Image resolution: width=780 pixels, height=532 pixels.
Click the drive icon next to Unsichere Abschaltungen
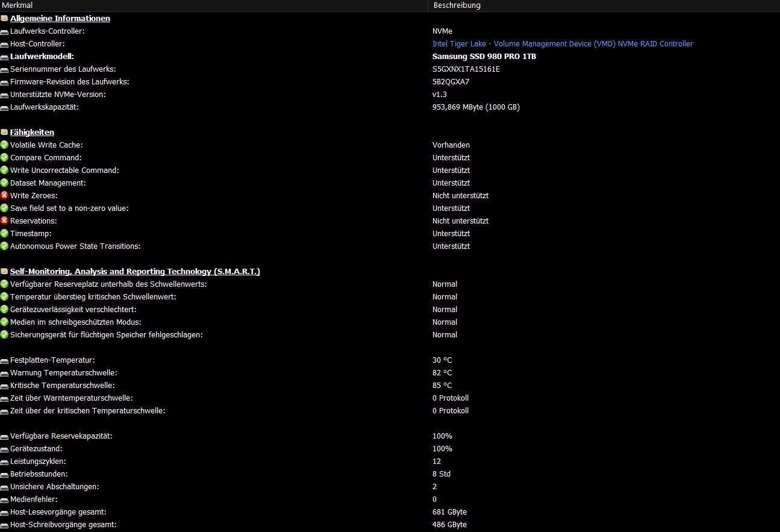[x=4, y=487]
